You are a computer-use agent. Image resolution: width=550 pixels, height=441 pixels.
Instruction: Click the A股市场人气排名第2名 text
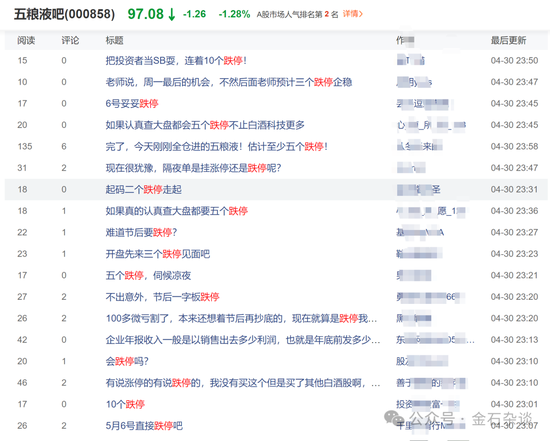click(297, 14)
